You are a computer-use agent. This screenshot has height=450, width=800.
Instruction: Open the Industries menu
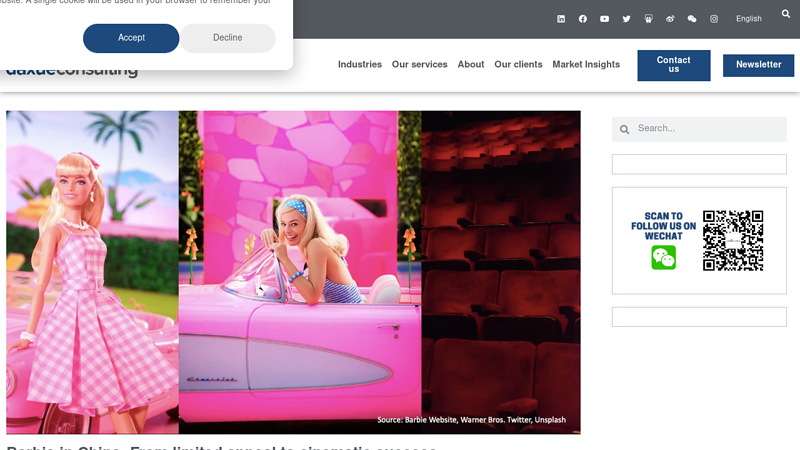pyautogui.click(x=360, y=65)
